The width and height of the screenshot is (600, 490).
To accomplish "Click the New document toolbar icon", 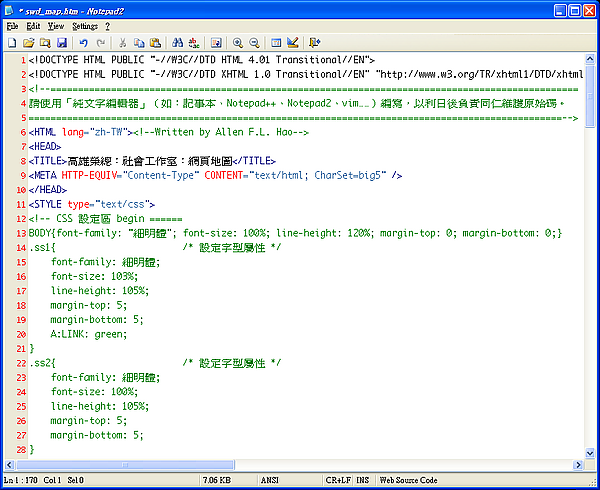I will (13, 43).
